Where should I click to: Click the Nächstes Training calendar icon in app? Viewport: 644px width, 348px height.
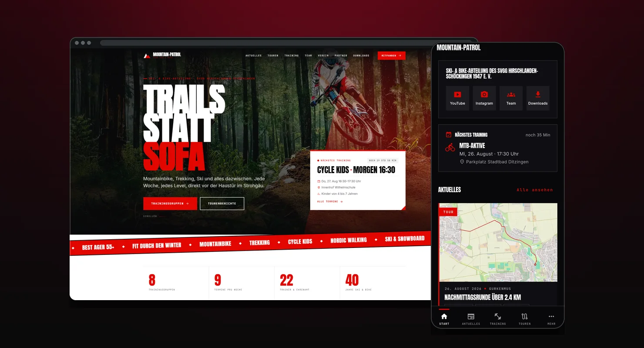[x=449, y=135]
